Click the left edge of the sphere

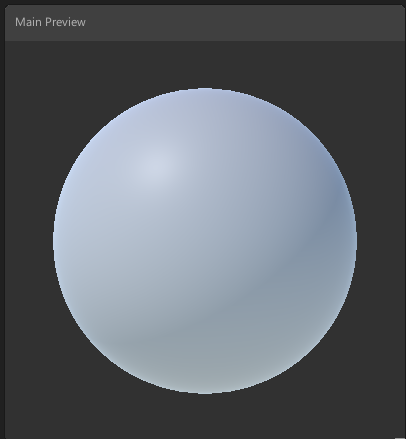click(54, 240)
